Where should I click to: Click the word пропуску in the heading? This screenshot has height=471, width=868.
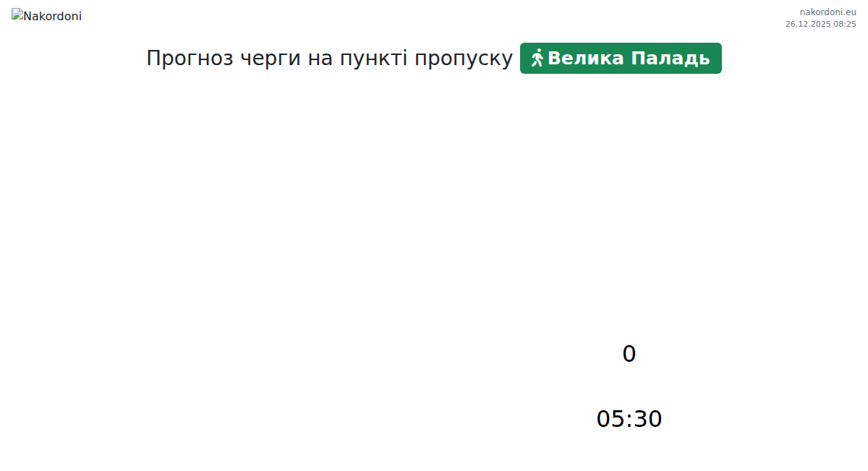(x=464, y=58)
